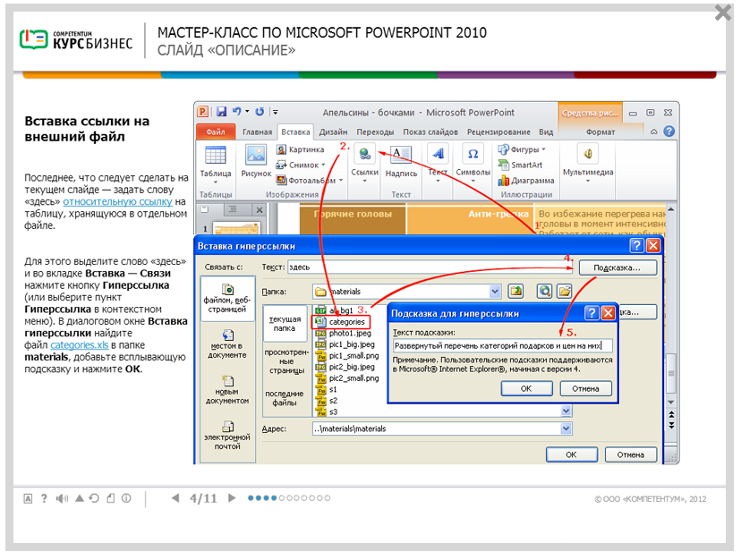This screenshot has width=741, height=560.
Task: Click the SmartArt button in ribbon
Action: coord(520,165)
